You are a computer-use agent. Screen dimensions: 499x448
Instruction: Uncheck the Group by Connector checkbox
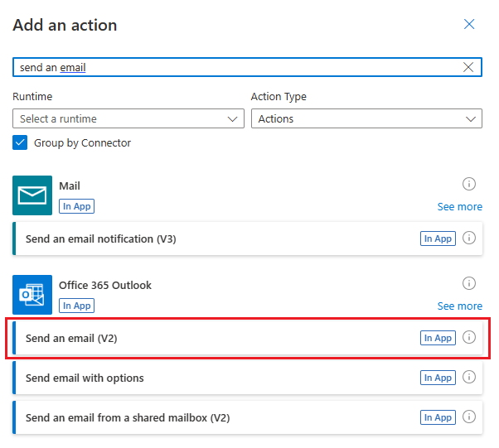tap(20, 142)
